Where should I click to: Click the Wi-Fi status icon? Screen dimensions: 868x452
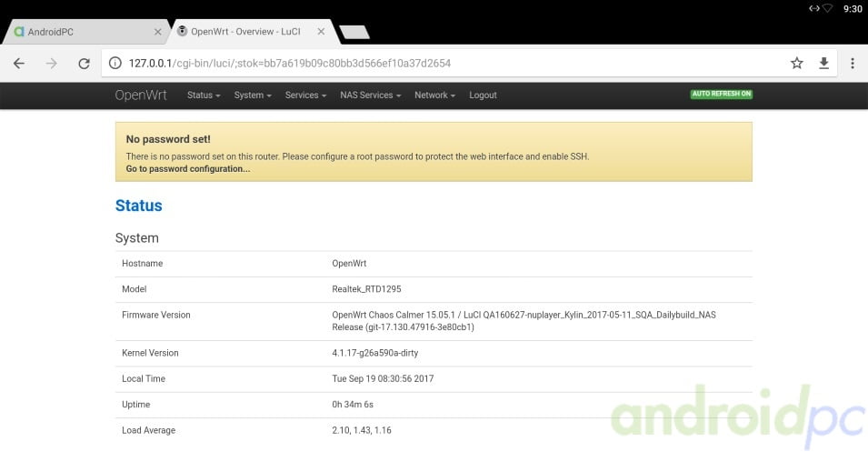pos(828,8)
